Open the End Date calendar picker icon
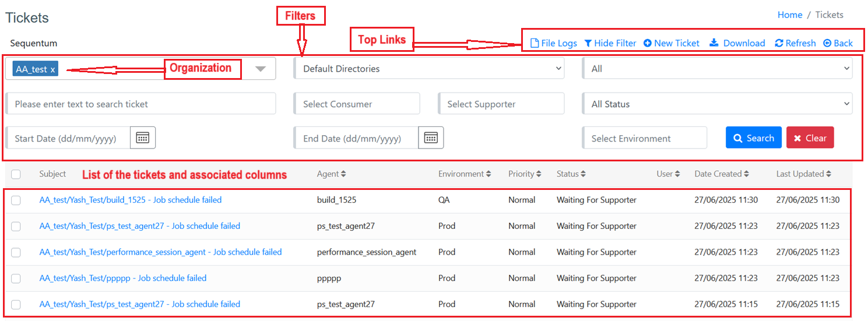868x321 pixels. 431,138
